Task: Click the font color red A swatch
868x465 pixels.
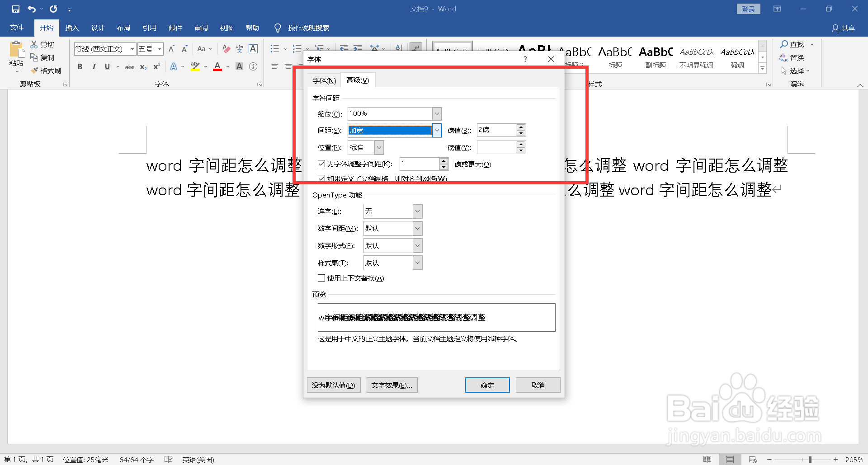Action: click(217, 66)
